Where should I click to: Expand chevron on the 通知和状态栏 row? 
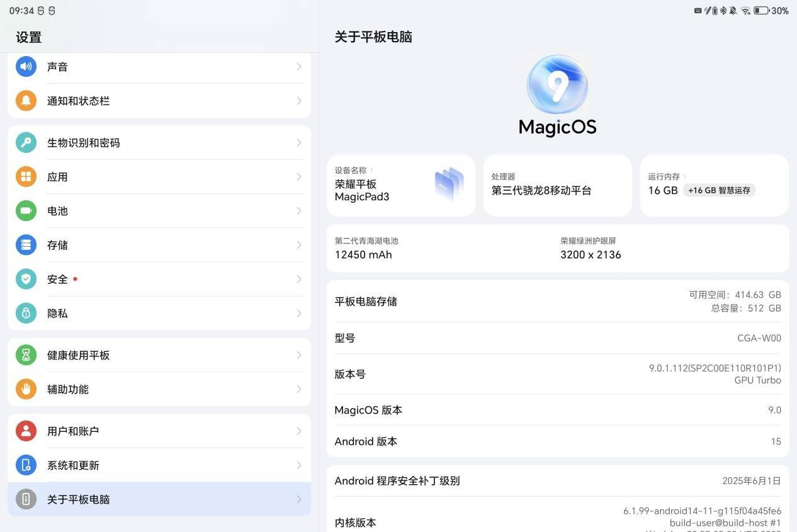(299, 101)
